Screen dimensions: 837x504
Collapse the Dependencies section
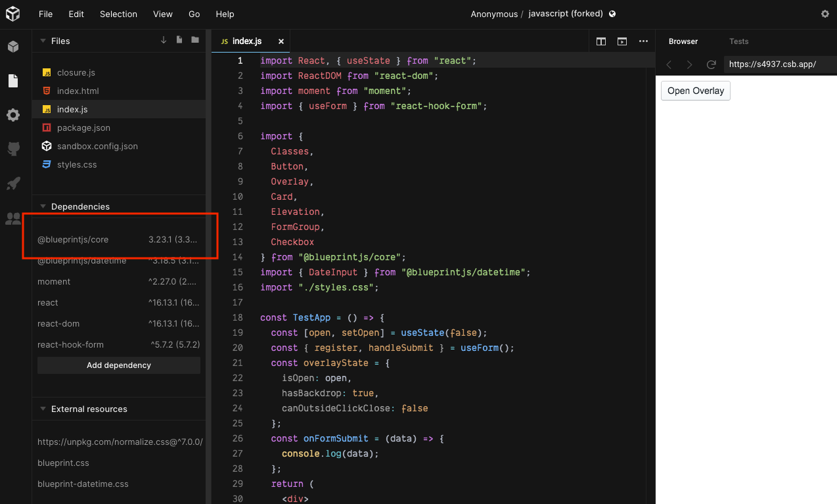tap(42, 206)
